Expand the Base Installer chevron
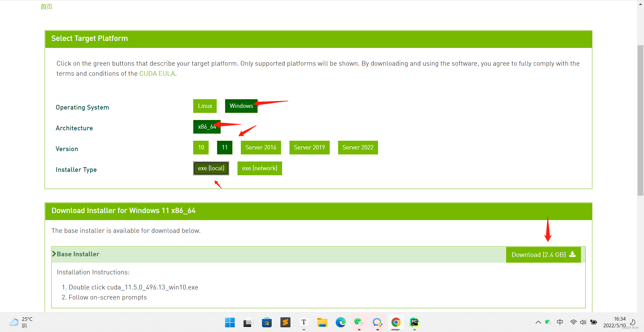The height and width of the screenshot is (332, 644). click(x=54, y=254)
